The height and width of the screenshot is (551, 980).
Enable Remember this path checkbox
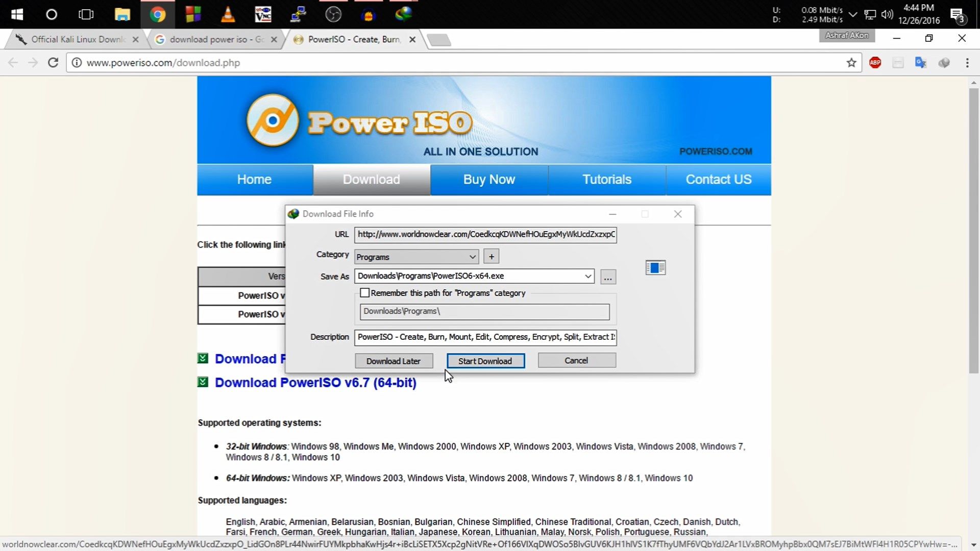[364, 293]
